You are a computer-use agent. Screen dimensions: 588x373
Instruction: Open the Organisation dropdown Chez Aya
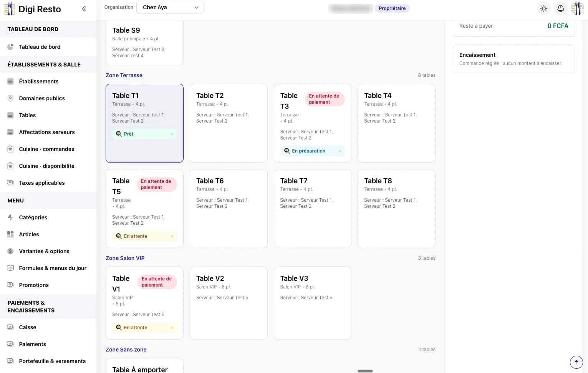point(170,7)
